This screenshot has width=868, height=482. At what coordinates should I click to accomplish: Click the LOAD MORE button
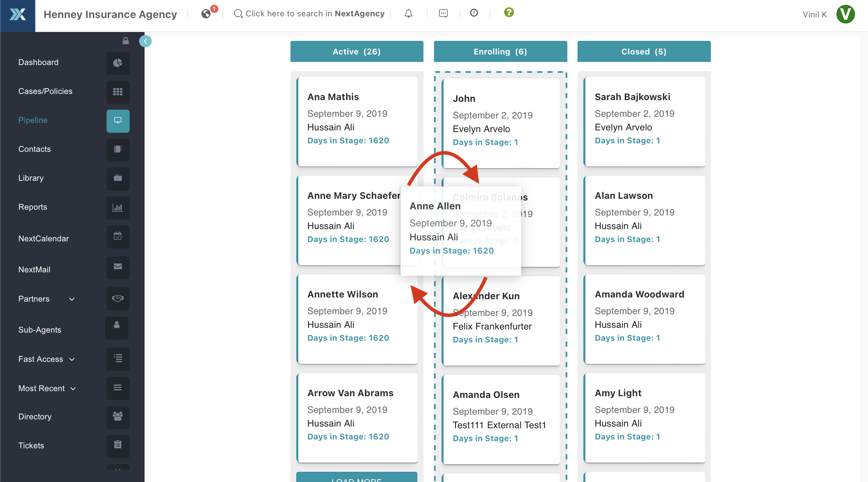coord(357,477)
